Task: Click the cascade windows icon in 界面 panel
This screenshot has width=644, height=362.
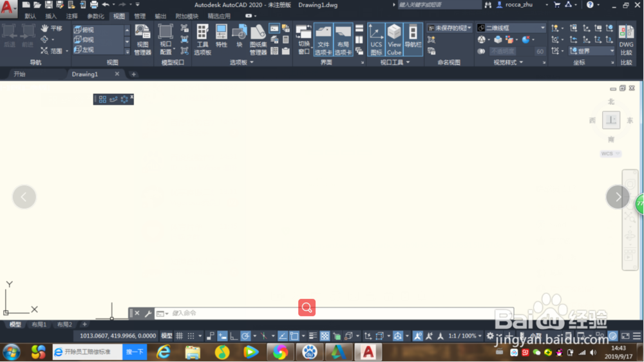Action: (359, 51)
